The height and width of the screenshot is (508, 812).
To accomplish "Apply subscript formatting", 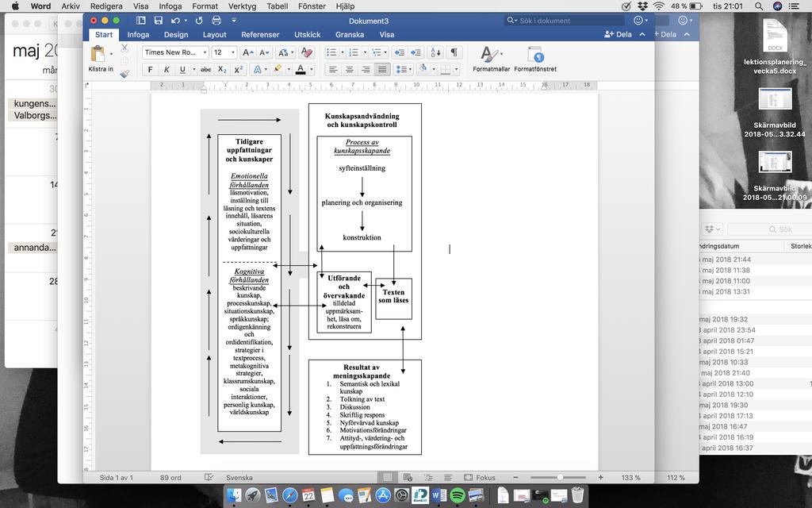I will pos(222,70).
